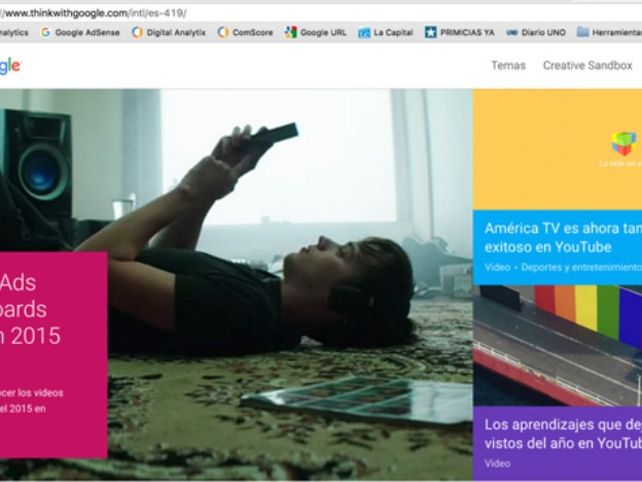This screenshot has height=482, width=642.
Task: Open the Herramientas bookmarks folder icon
Action: coord(583,32)
